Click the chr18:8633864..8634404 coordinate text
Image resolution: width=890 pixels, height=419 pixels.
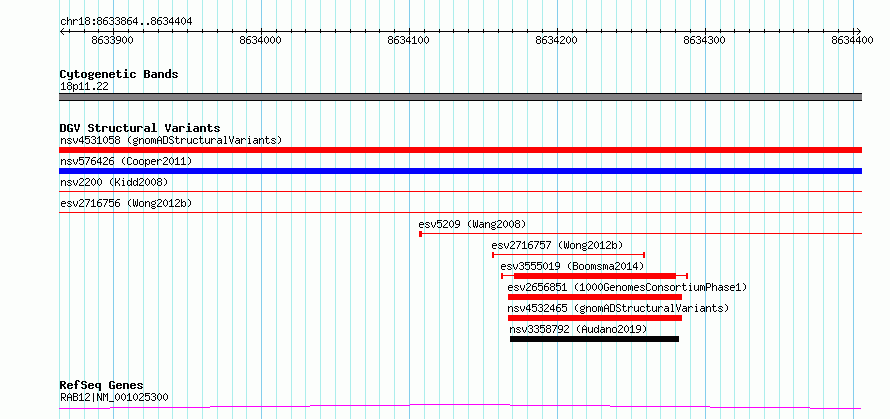click(126, 22)
